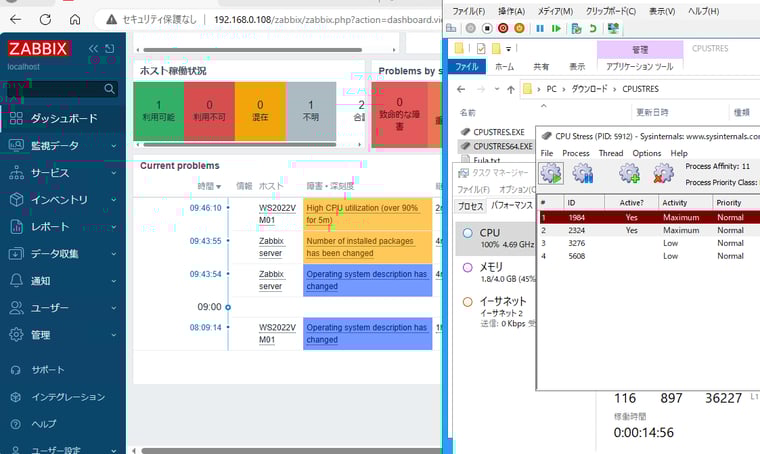
Task: Click the enhanced session toolbar icon
Action: pyautogui.click(x=613, y=29)
